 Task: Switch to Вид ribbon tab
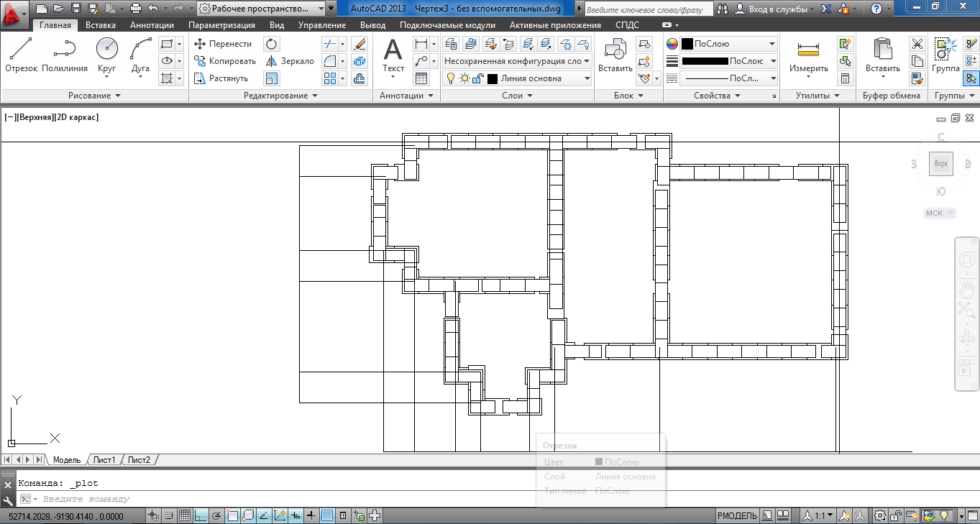277,24
